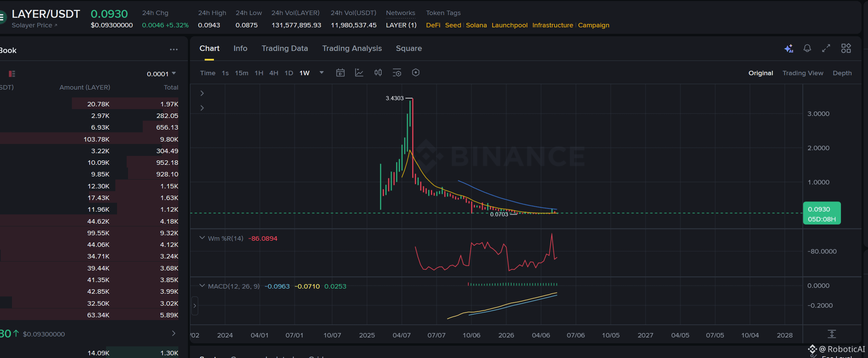Click the Amount (LAYER) column header
This screenshot has width=868, height=358.
[85, 88]
